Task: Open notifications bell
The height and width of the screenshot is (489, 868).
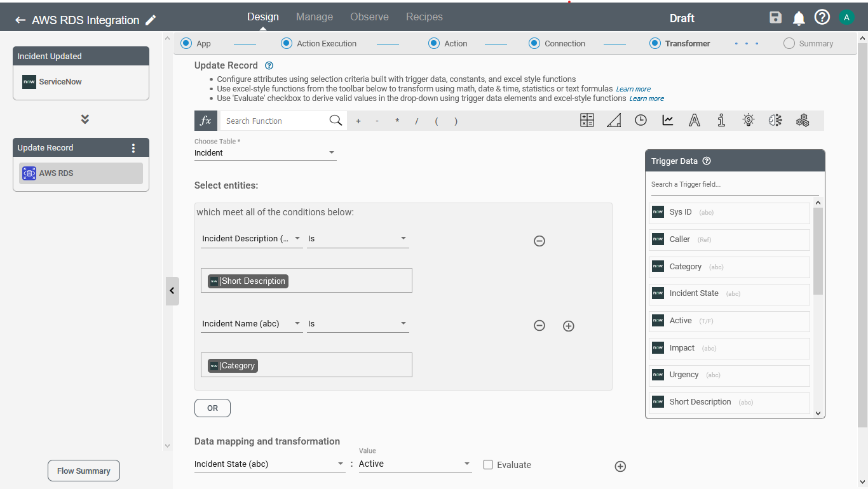Action: pyautogui.click(x=799, y=18)
